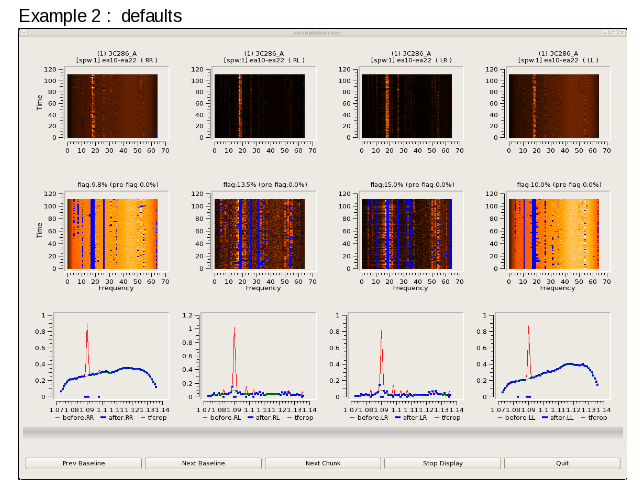
Task: Click the LL bandpass spectrum plot
Action: coord(553,356)
